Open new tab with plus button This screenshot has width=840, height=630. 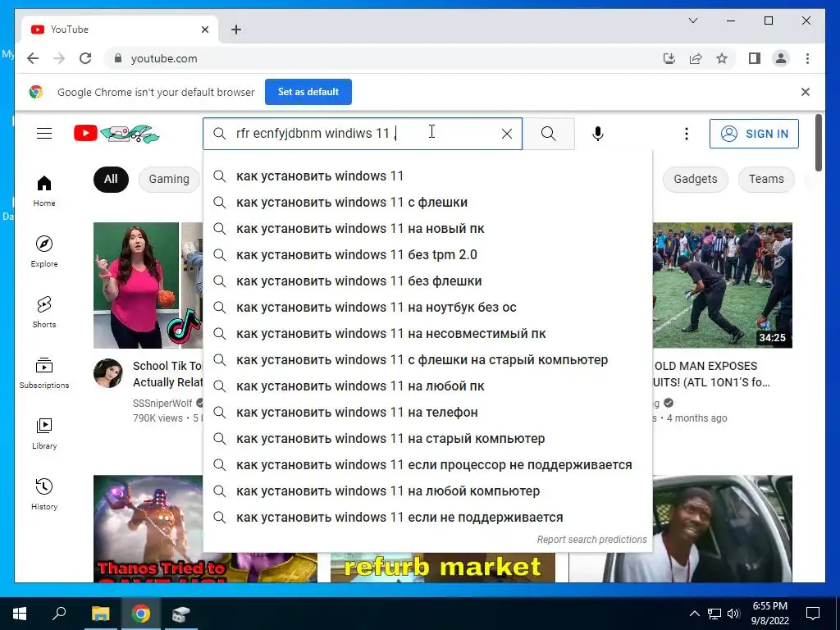pyautogui.click(x=235, y=30)
